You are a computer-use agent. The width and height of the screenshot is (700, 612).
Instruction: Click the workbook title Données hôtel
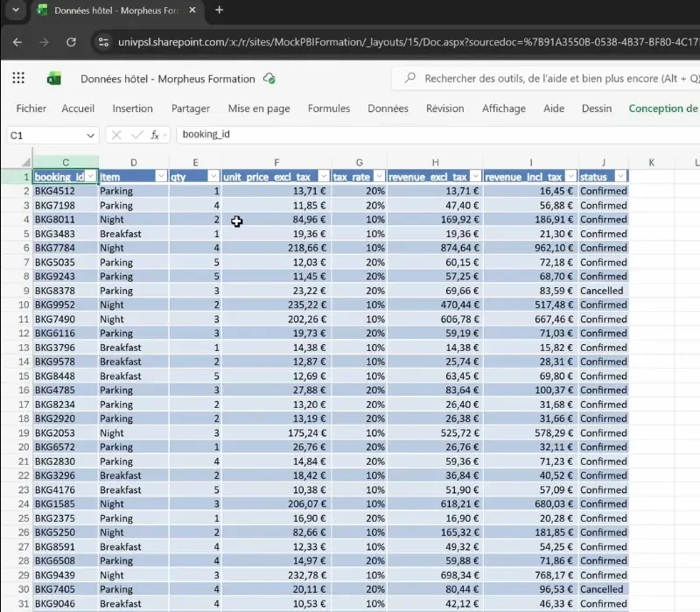(168, 79)
